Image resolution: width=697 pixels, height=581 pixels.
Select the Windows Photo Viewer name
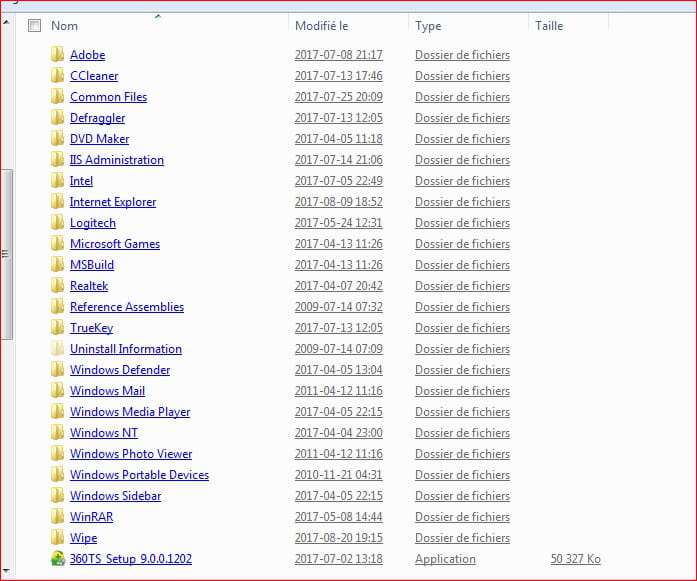point(131,453)
